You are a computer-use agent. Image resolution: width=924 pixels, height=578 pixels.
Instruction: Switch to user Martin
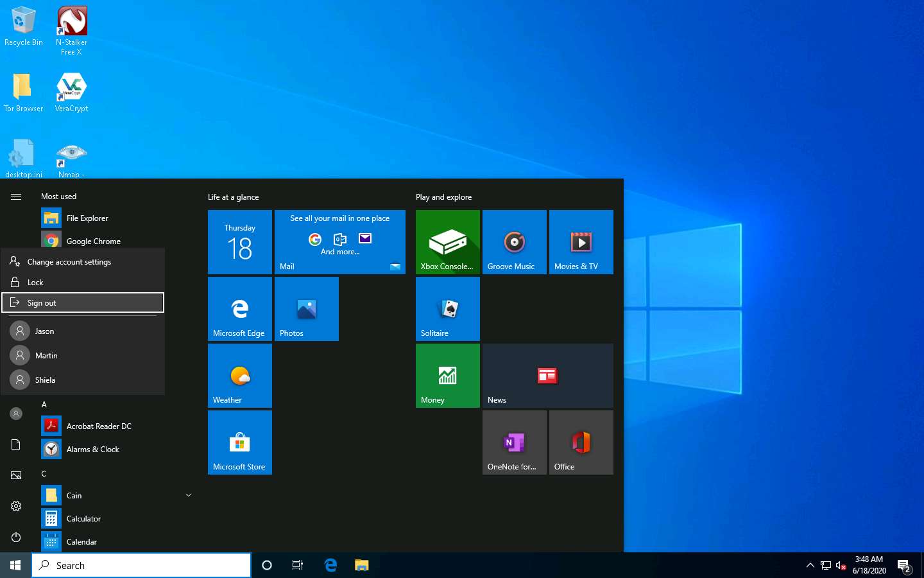[83, 356]
